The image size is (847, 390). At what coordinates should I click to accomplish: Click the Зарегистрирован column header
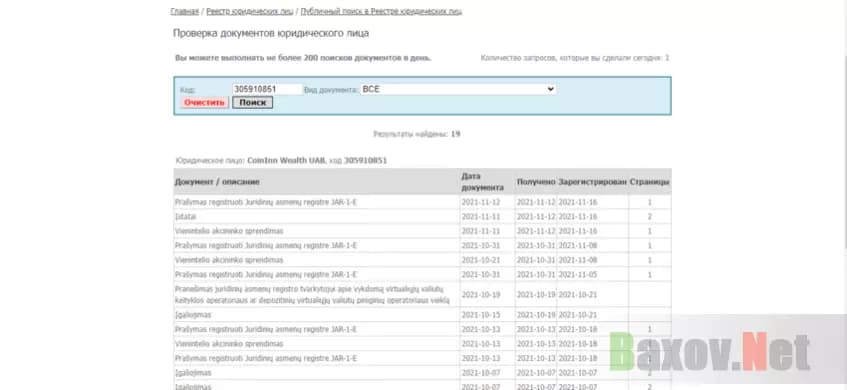pos(593,182)
